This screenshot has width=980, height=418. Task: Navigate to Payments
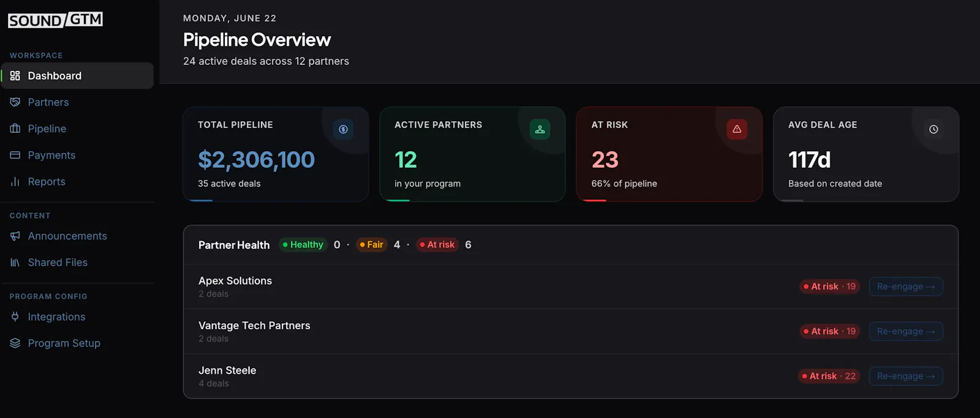pos(77,155)
